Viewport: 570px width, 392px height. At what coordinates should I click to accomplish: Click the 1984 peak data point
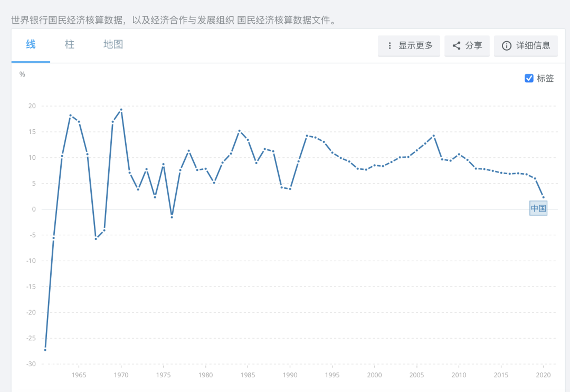[239, 131]
